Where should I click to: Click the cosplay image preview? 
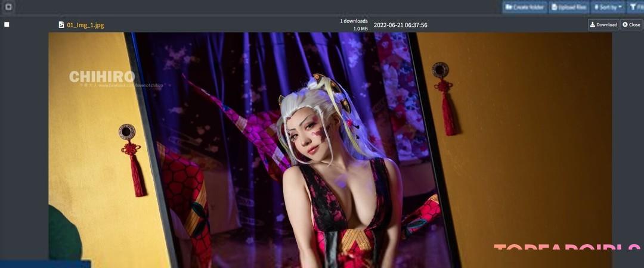point(330,149)
